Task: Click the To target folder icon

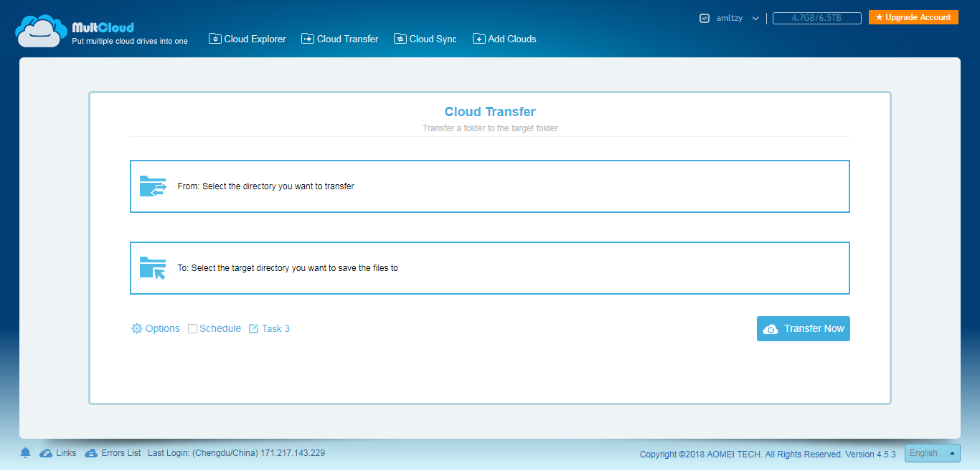Action: point(153,268)
